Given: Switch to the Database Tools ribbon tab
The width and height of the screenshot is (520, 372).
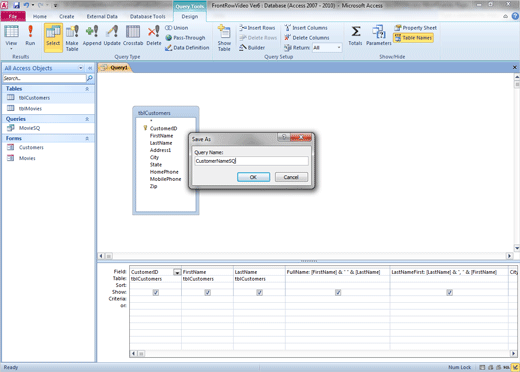Looking at the screenshot, I should pyautogui.click(x=147, y=16).
